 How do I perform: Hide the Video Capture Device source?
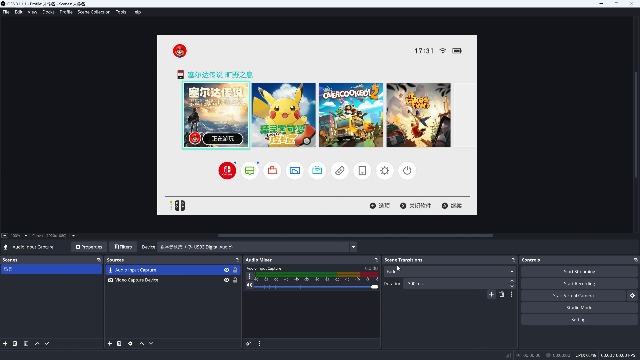click(227, 280)
